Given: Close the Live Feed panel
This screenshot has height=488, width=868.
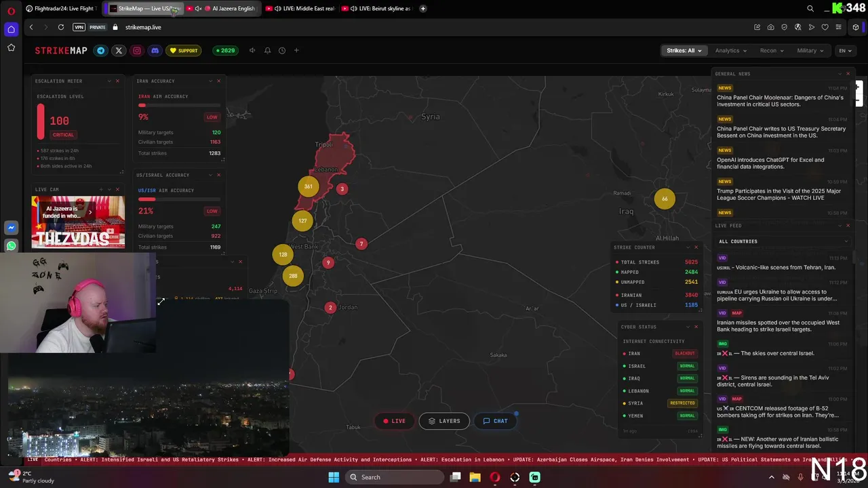Looking at the screenshot, I should point(848,225).
